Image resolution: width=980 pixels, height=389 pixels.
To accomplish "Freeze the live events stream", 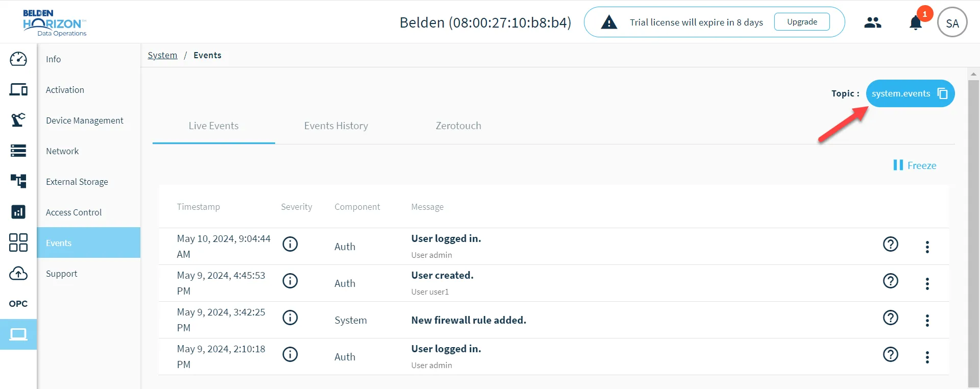I will tap(915, 165).
